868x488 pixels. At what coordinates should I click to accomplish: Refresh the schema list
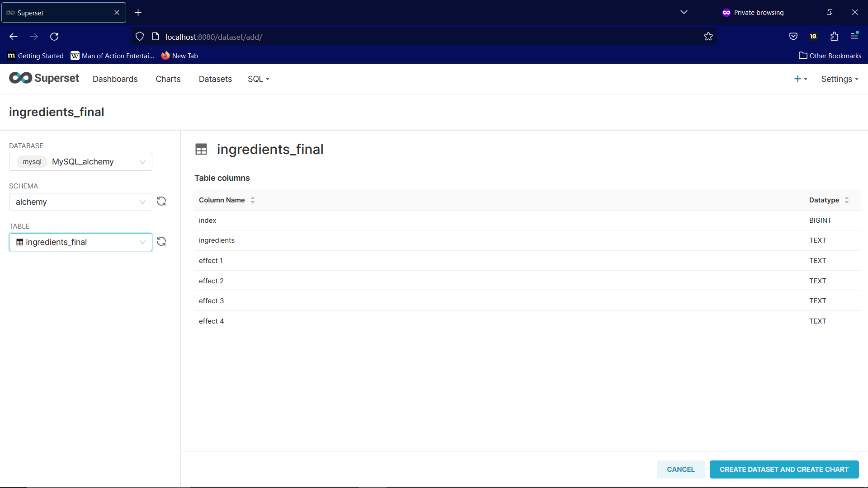(x=161, y=201)
